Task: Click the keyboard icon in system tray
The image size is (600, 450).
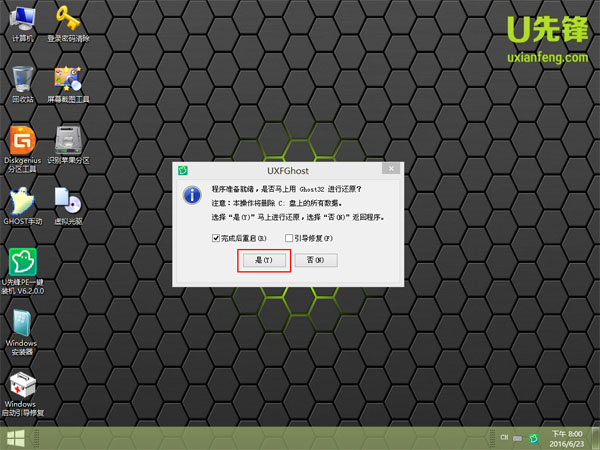Action: coord(517,438)
